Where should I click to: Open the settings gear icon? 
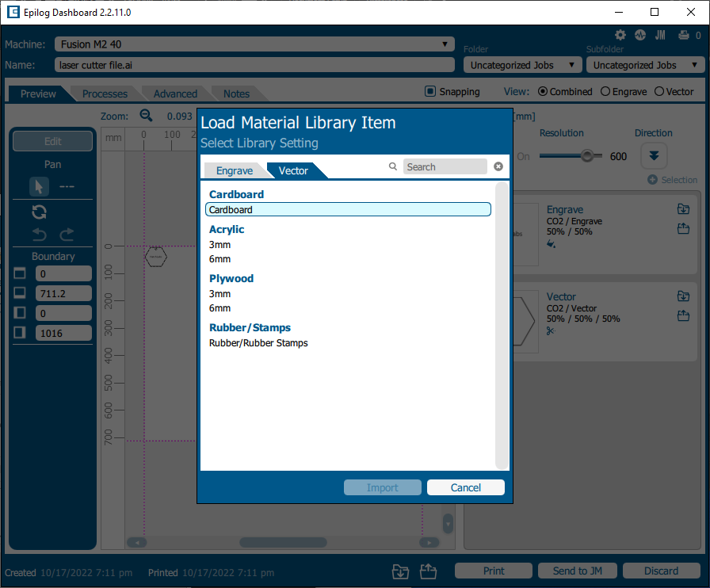point(620,35)
